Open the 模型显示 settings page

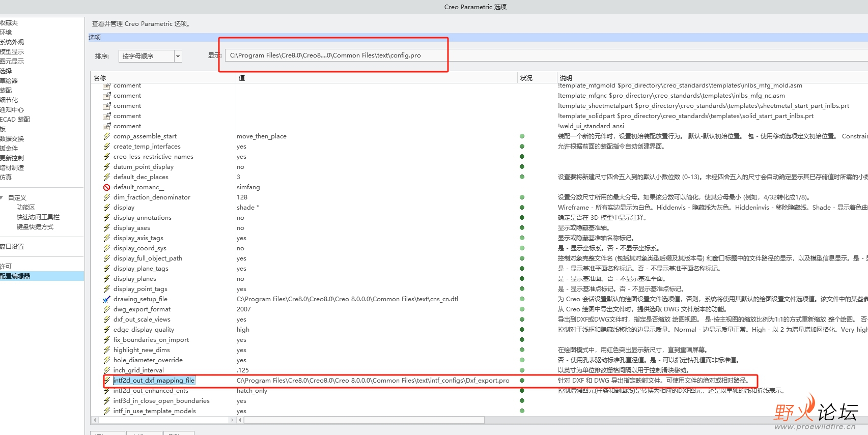click(12, 52)
